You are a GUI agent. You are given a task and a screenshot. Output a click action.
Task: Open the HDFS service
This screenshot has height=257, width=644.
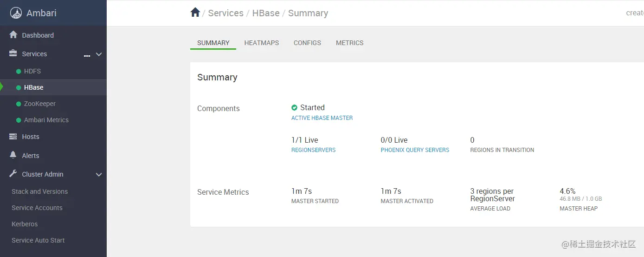(x=32, y=71)
